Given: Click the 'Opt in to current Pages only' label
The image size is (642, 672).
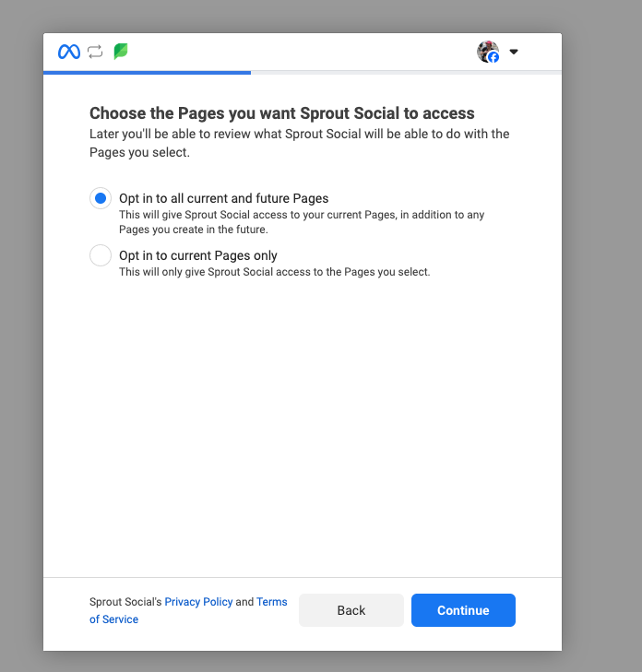Looking at the screenshot, I should point(198,255).
